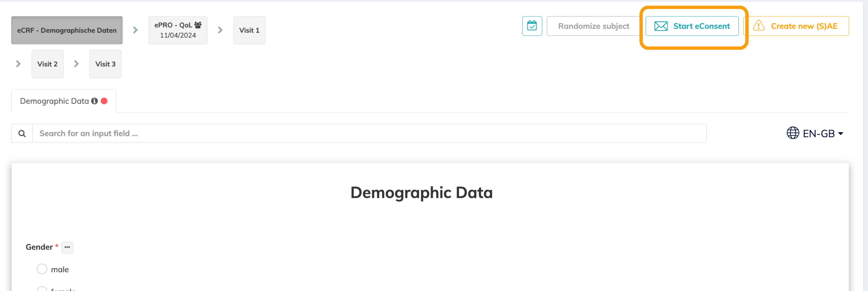This screenshot has width=868, height=291.
Task: Focus the Search for an input field box
Action: point(369,134)
